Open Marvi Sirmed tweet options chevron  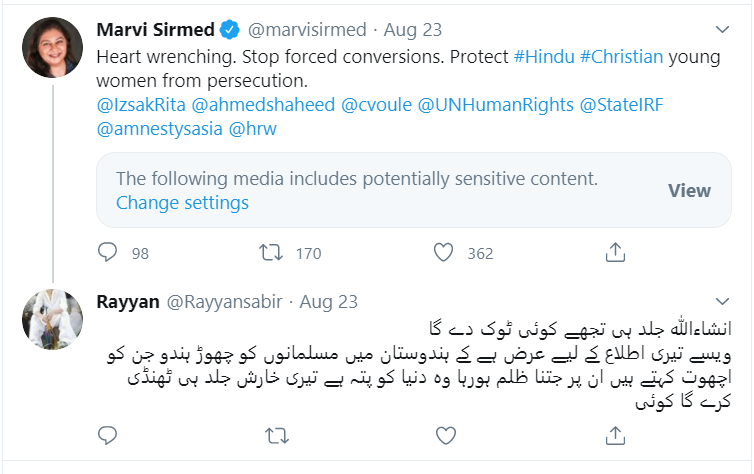pyautogui.click(x=722, y=30)
